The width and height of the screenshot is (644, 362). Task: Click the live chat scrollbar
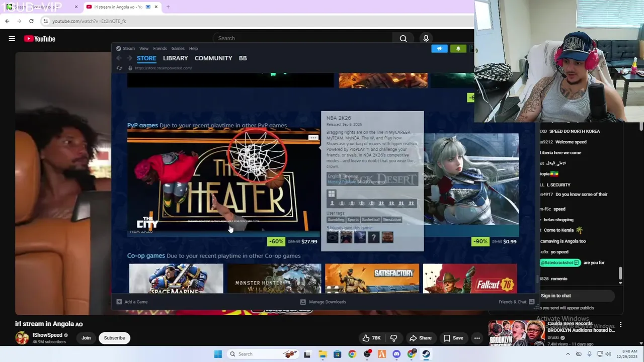tap(620, 274)
